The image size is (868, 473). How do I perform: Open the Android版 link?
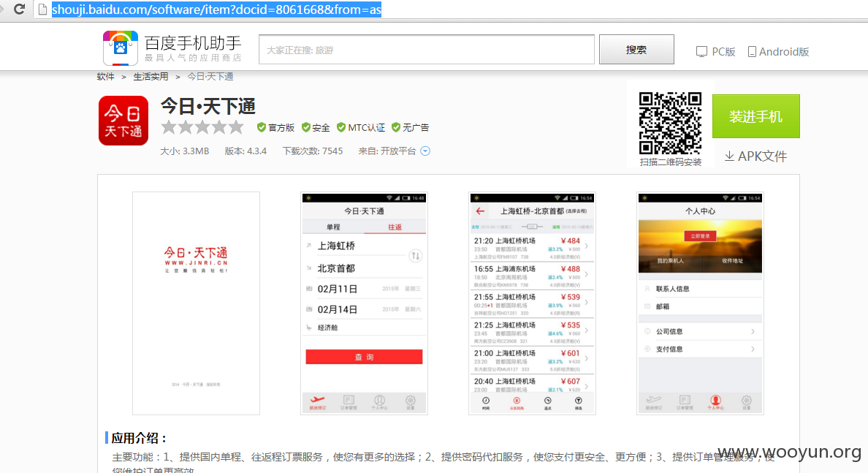point(778,51)
